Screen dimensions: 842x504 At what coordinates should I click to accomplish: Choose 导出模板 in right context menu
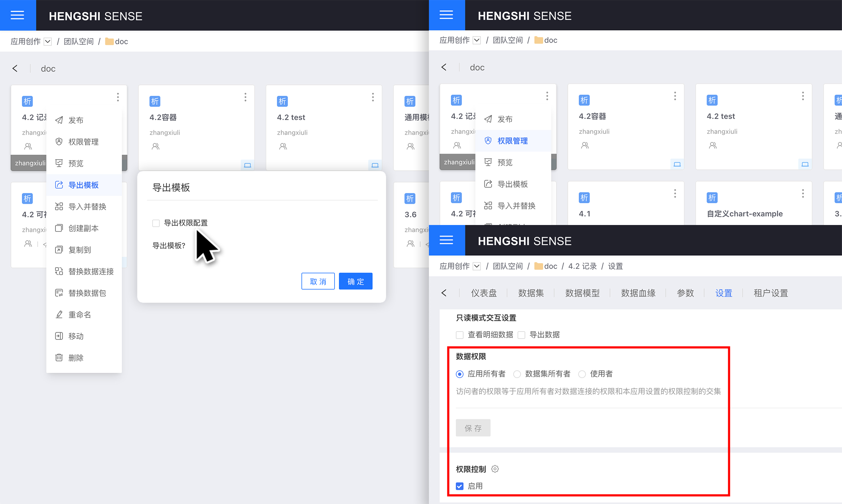pos(513,184)
